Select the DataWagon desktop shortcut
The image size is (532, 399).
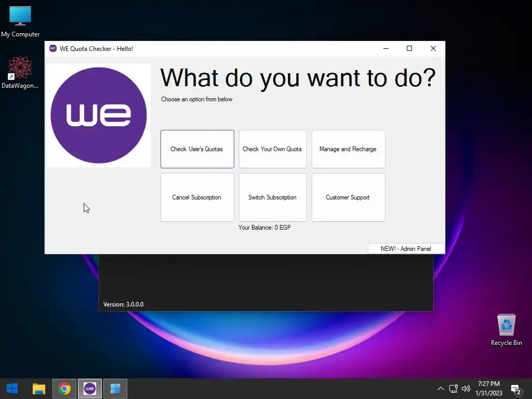tap(20, 73)
